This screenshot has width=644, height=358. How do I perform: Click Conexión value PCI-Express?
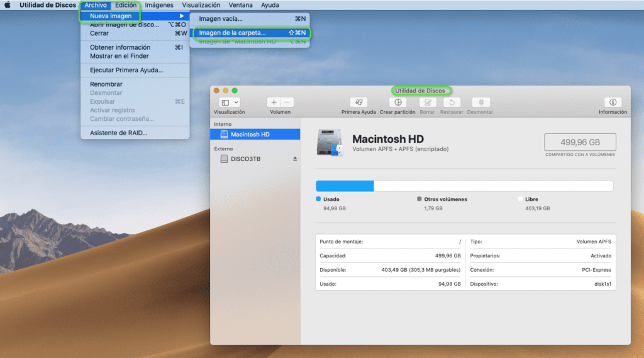pos(596,270)
